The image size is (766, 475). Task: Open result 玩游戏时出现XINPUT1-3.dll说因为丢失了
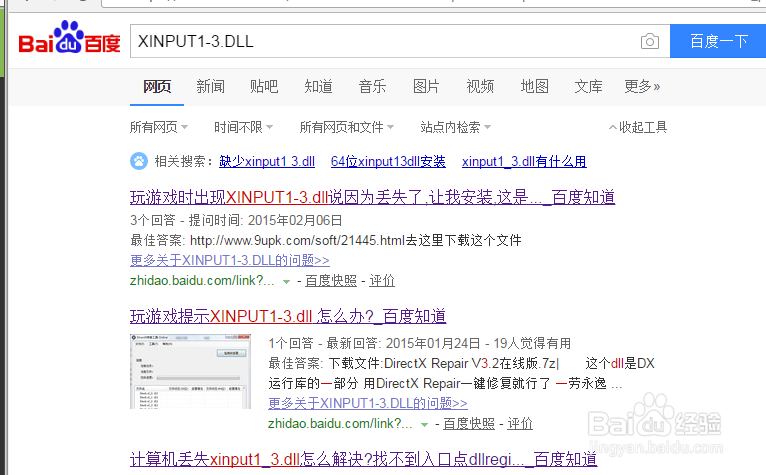pos(372,197)
